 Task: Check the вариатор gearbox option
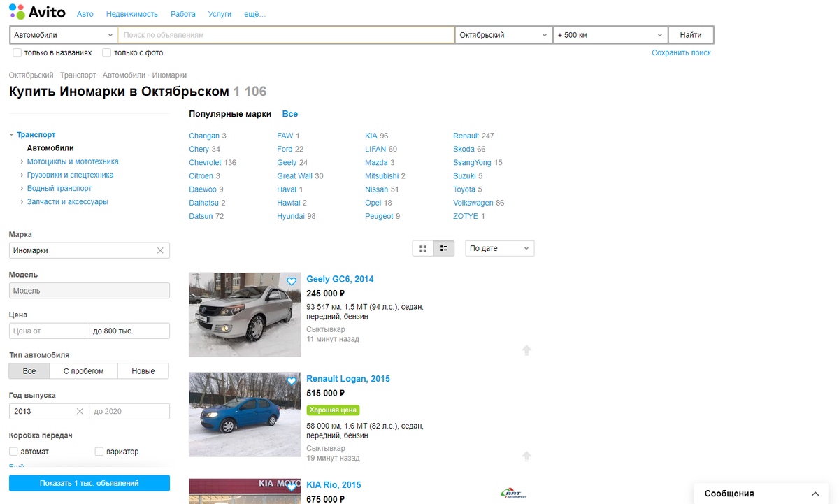[99, 452]
